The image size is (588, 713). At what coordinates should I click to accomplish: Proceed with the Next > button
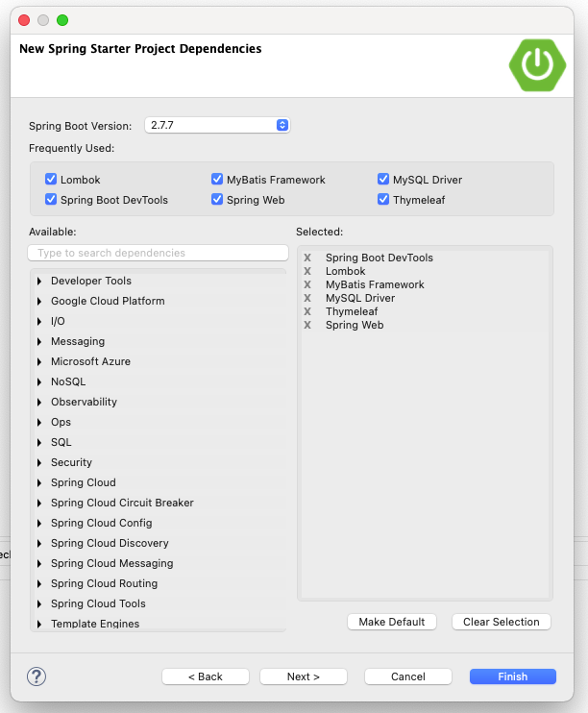click(304, 676)
